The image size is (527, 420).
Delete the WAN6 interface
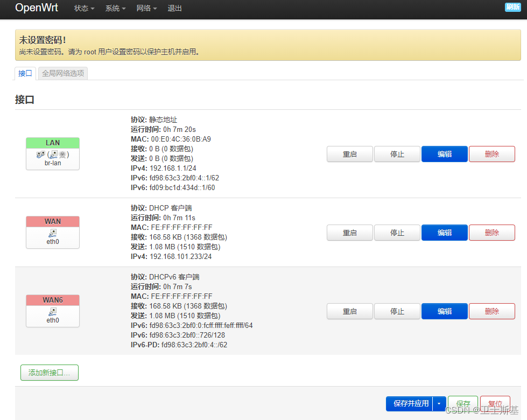pos(491,311)
